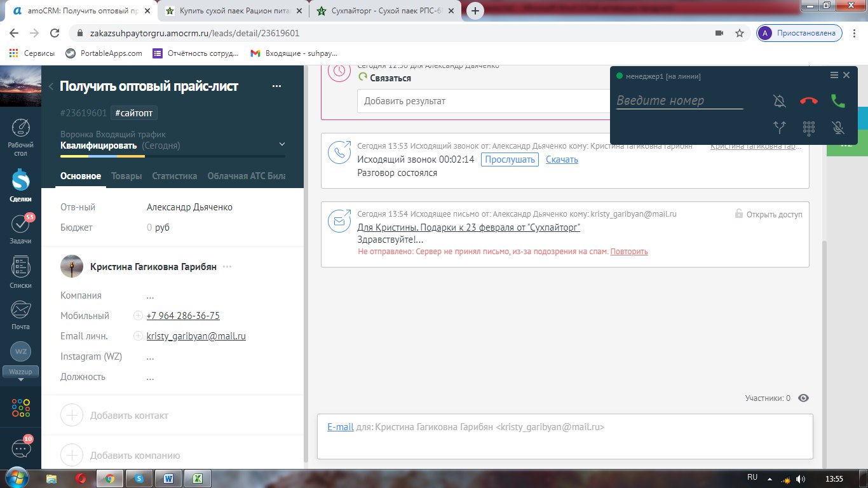Click the outgoing email event icon

pos(339,220)
